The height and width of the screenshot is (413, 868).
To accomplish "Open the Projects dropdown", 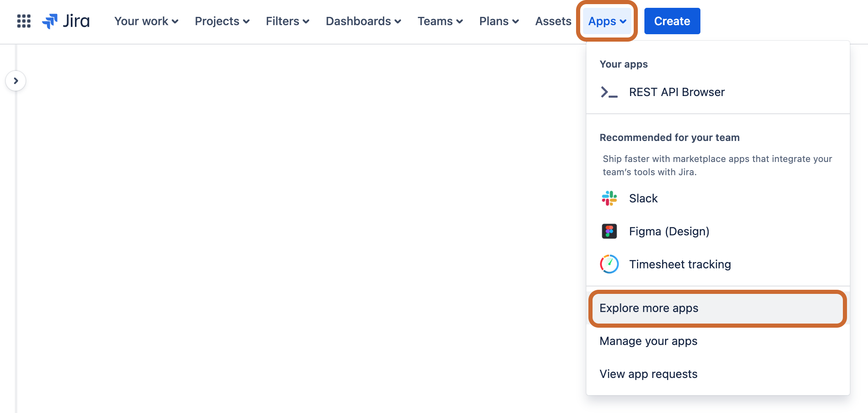I will coord(222,21).
